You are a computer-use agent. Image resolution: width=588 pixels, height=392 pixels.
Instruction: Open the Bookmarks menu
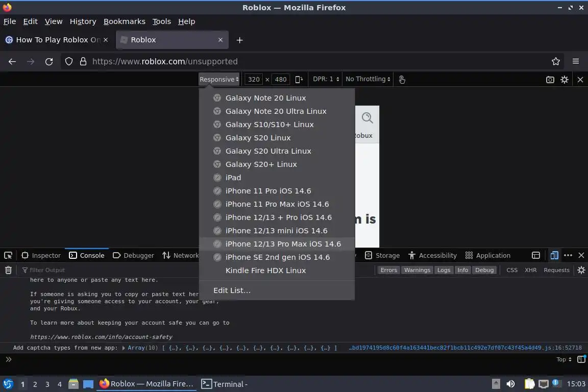click(x=125, y=21)
